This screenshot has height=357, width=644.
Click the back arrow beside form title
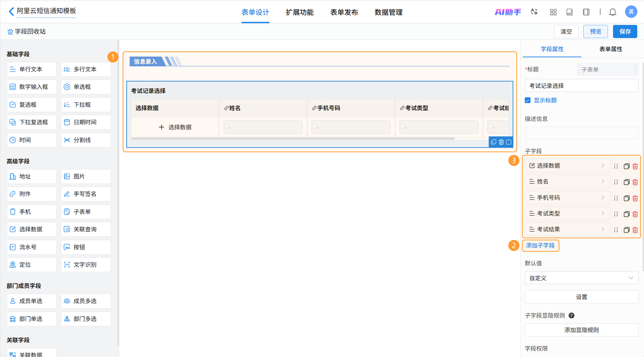(x=11, y=11)
